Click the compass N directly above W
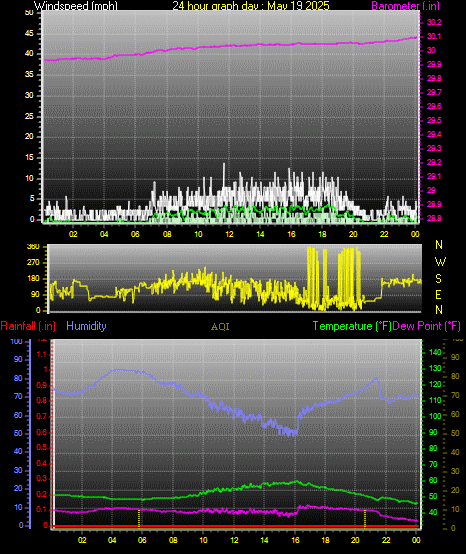466x554 pixels. point(439,244)
